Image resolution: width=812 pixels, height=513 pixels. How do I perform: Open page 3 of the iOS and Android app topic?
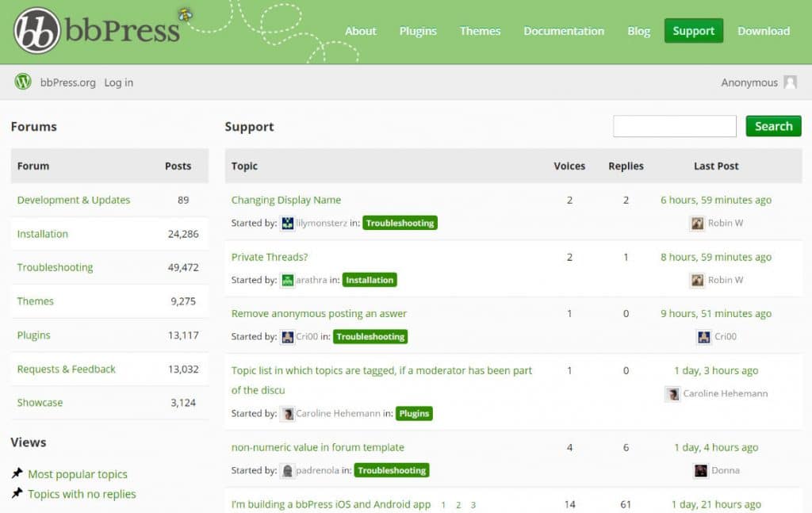coord(473,504)
